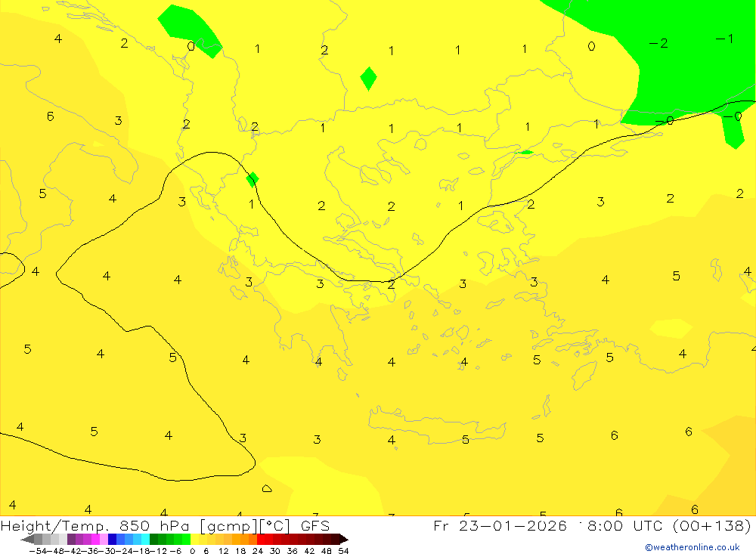Click the -2 temperature value on the map
Screen dimensions: 756x554
(x=658, y=43)
